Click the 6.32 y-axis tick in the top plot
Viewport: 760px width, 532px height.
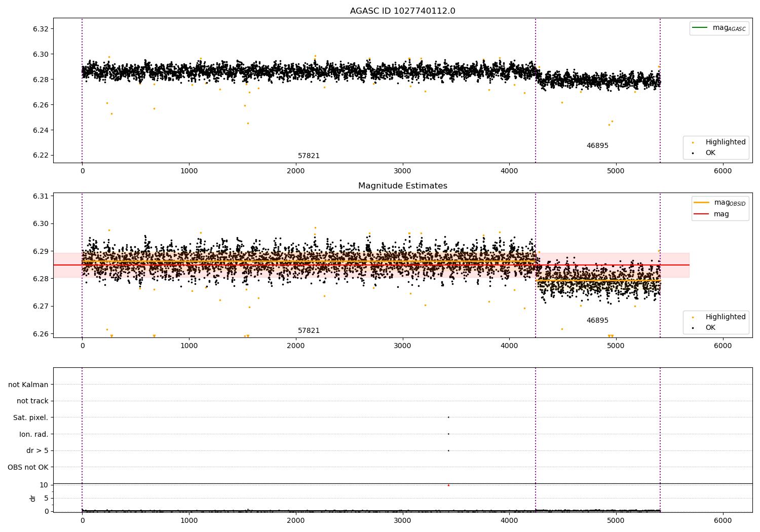[41, 29]
